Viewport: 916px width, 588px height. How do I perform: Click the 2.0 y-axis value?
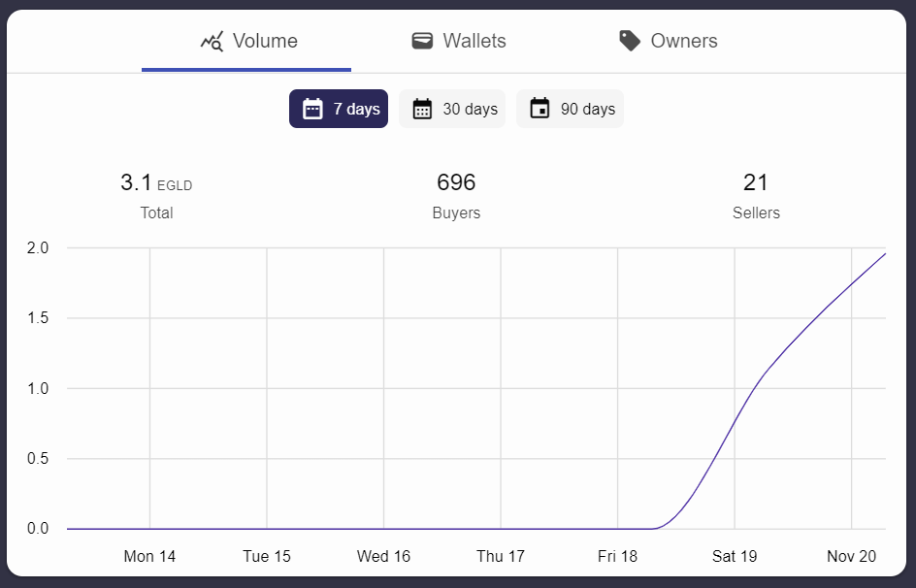coord(38,248)
